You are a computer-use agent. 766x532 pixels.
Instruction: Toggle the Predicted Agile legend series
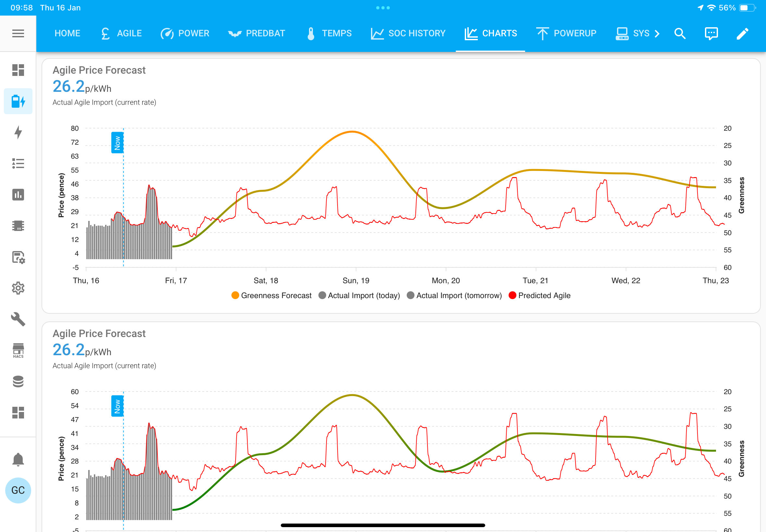pos(539,295)
